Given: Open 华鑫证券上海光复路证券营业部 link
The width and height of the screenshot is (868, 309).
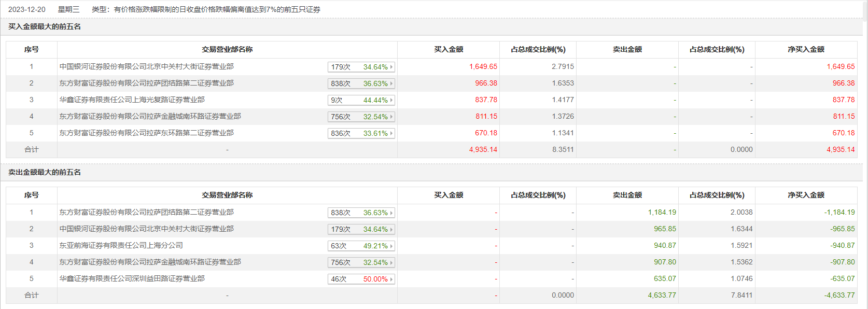Looking at the screenshot, I should coord(132,100).
